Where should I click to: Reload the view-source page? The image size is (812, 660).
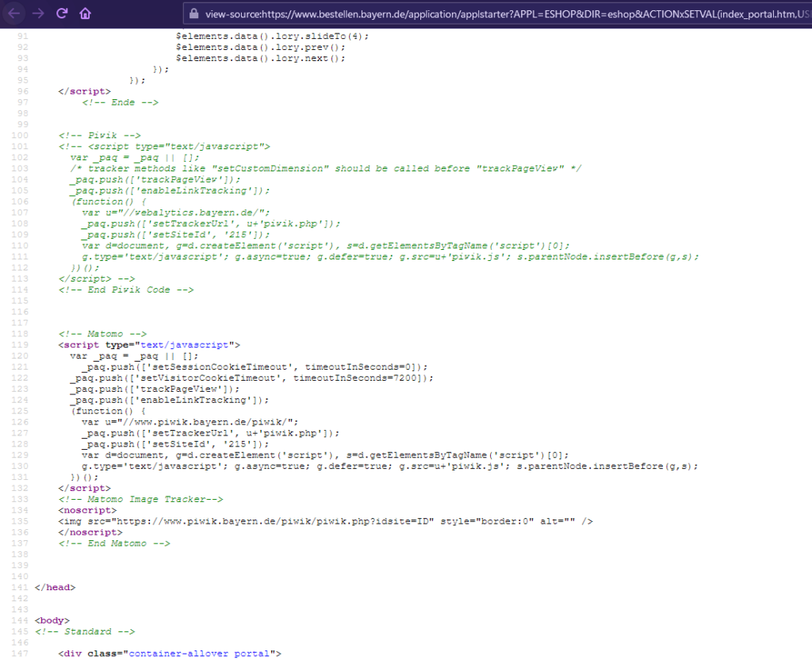pyautogui.click(x=62, y=13)
